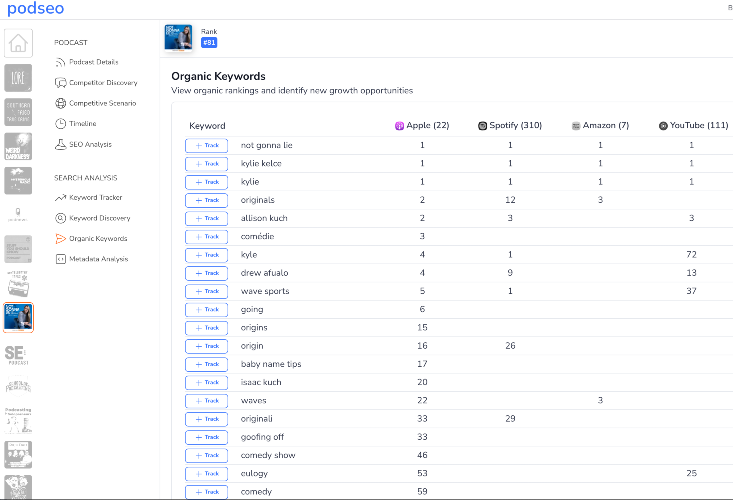Image resolution: width=733 pixels, height=500 pixels.
Task: Track the keyword "not gonna lie"
Action: [207, 145]
